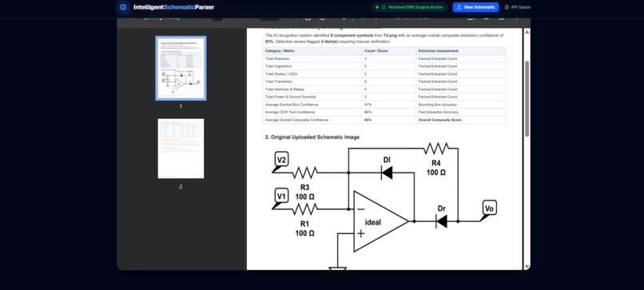Click the "Text Extraction Accuracy" cell
The width and height of the screenshot is (644, 290).
(x=461, y=112)
